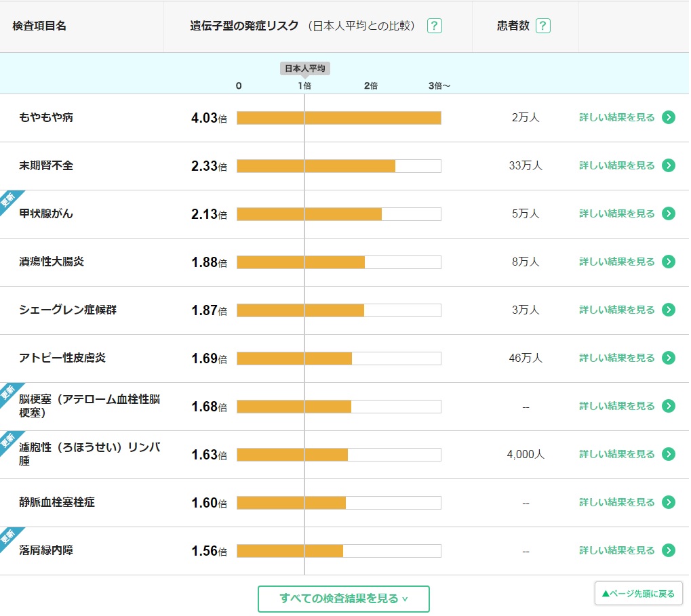691x616 pixels.
Task: Click the 1.88倍 risk bar for 潰瘍性大腸炎
Action: (339, 262)
